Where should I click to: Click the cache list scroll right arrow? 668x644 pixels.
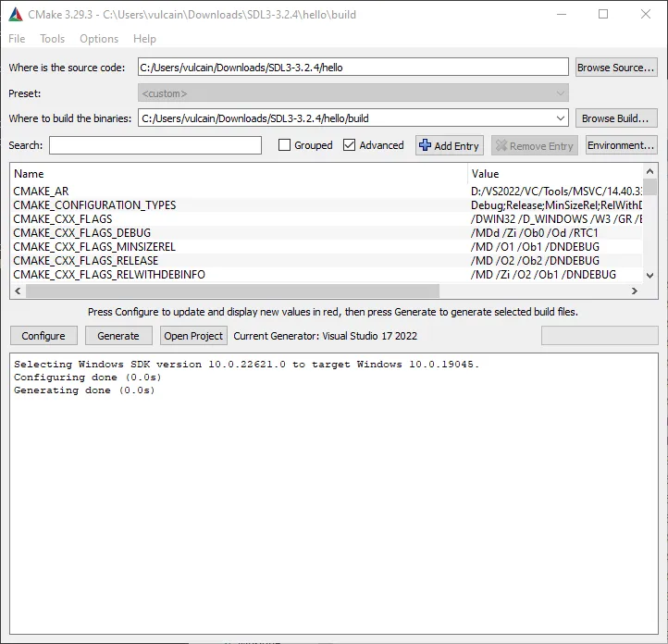635,291
